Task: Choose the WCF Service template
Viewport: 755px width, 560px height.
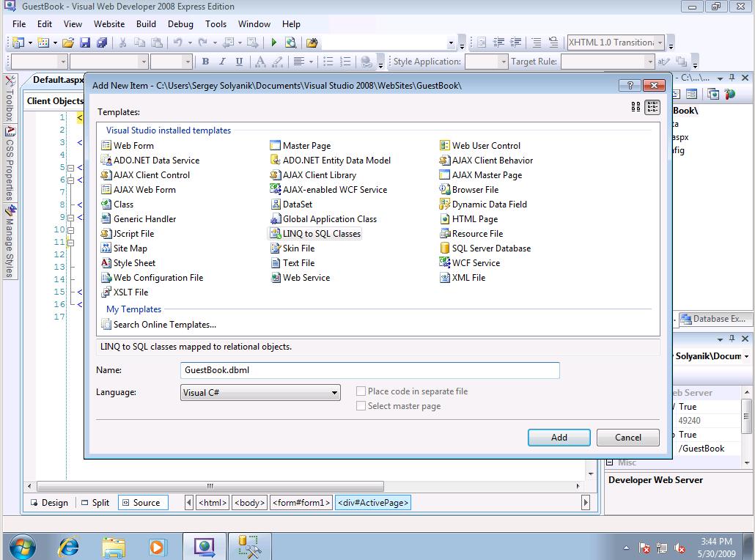Action: point(469,263)
